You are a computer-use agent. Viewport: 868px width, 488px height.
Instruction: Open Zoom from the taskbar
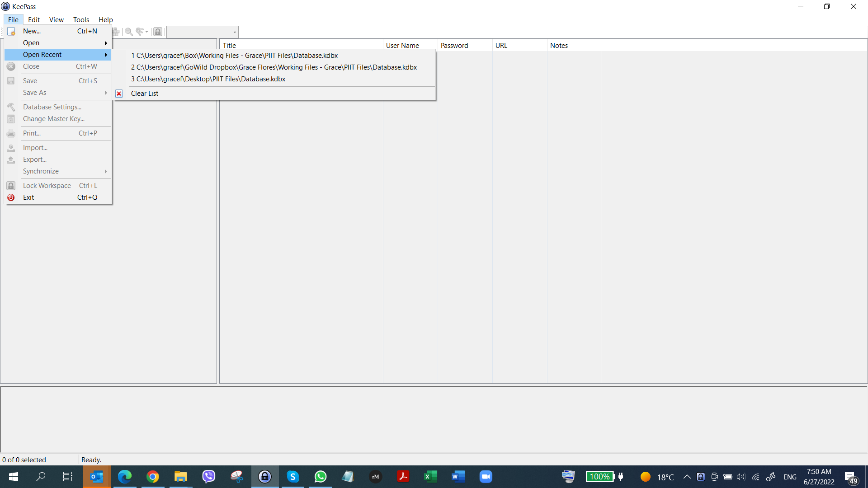coord(486,477)
